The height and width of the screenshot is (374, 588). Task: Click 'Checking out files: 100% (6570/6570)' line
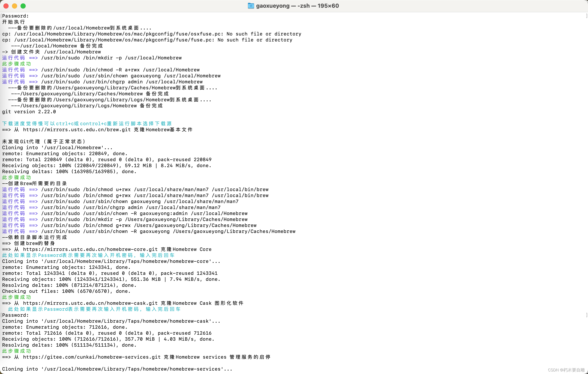click(x=66, y=291)
